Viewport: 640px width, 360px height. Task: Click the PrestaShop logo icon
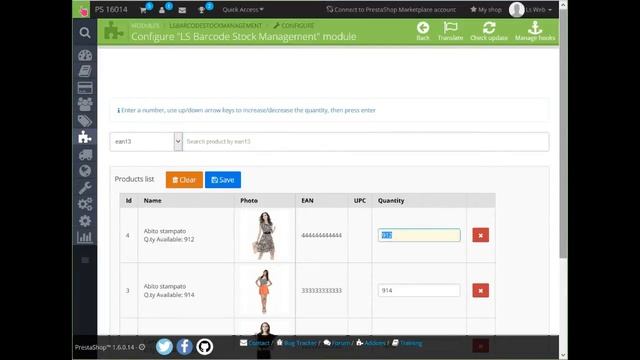(x=83, y=10)
